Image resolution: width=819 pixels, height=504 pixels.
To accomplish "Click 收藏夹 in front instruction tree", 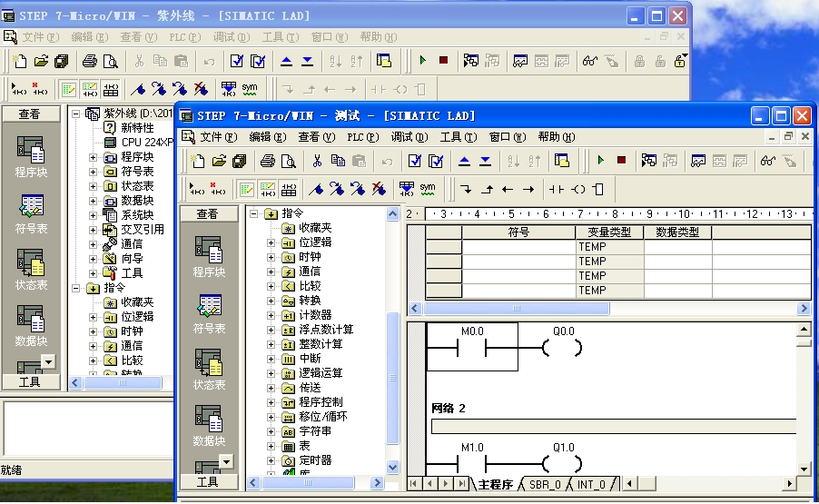I will tap(315, 228).
